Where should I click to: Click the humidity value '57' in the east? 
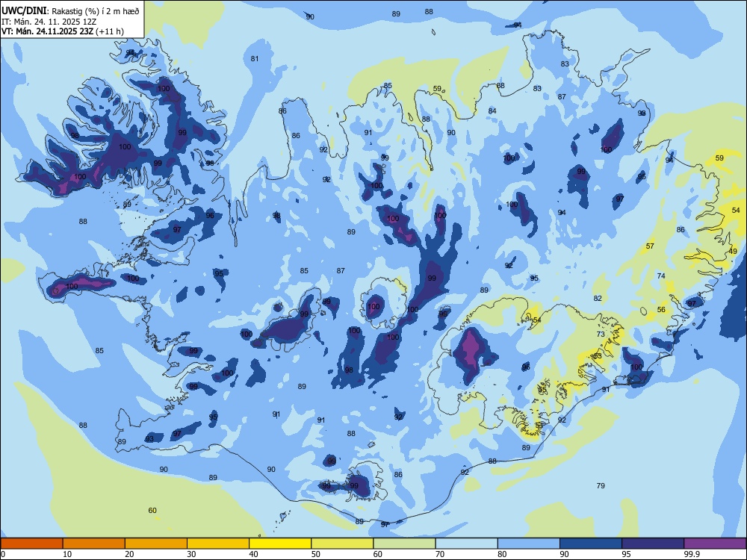point(650,246)
